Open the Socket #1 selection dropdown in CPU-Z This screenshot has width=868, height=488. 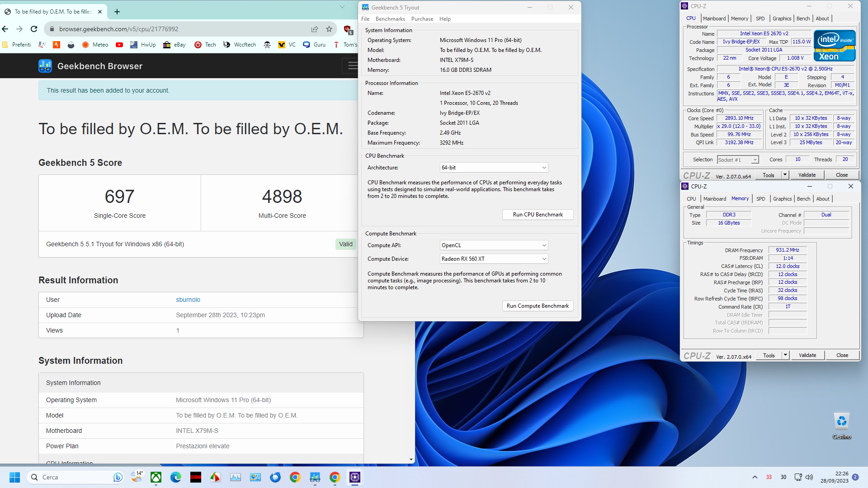point(738,160)
